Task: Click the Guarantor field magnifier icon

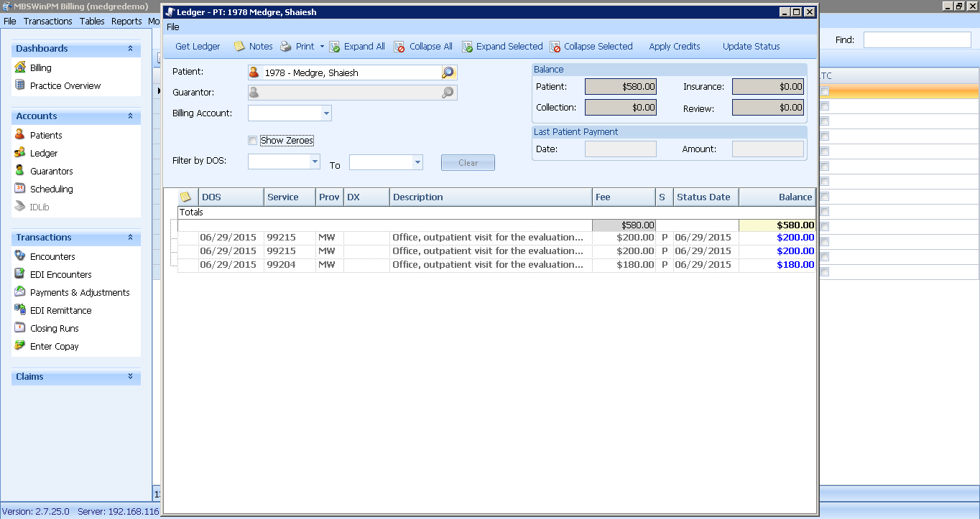Action: pyautogui.click(x=448, y=93)
